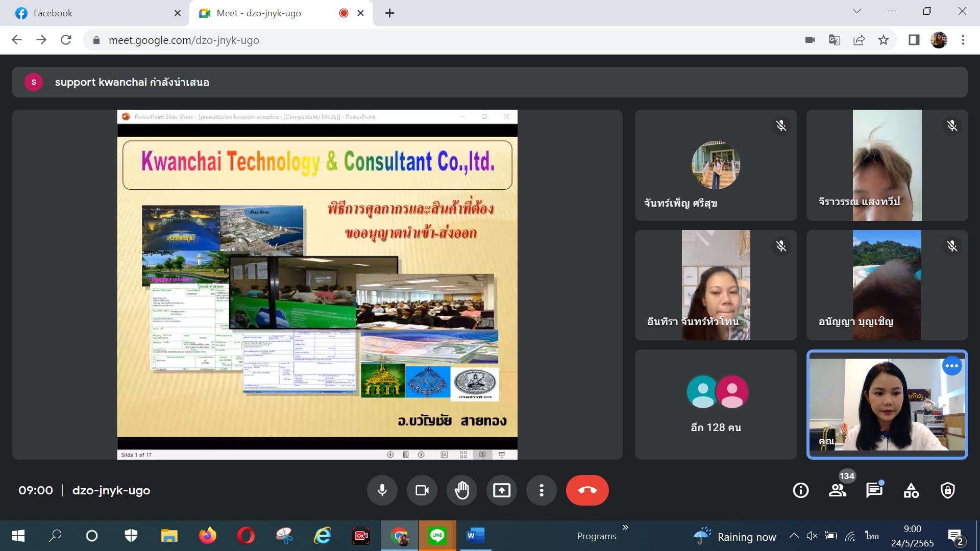
Task: Open the Activities shapes icon
Action: 911,490
